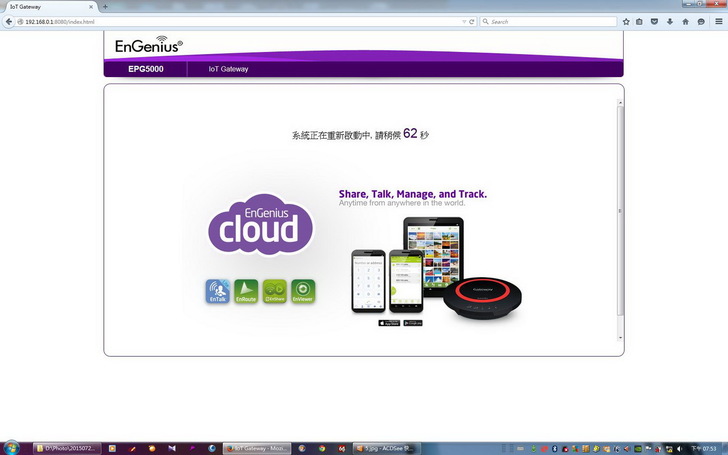Click the EnRoute app icon
Screen dimensions: 728x455
pyautogui.click(x=246, y=291)
